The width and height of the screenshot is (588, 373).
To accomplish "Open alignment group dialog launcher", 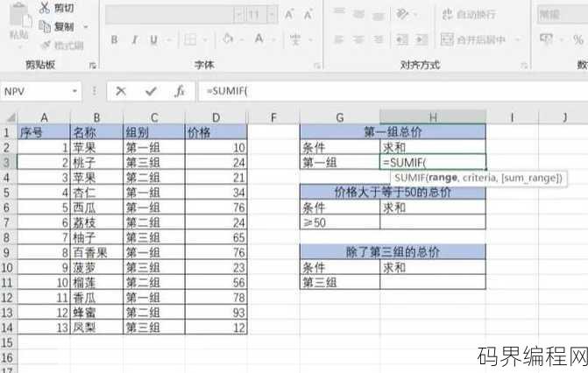I will point(524,66).
